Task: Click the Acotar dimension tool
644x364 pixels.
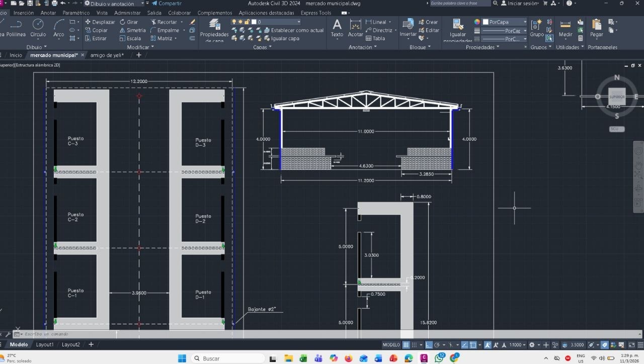Action: coord(356,28)
